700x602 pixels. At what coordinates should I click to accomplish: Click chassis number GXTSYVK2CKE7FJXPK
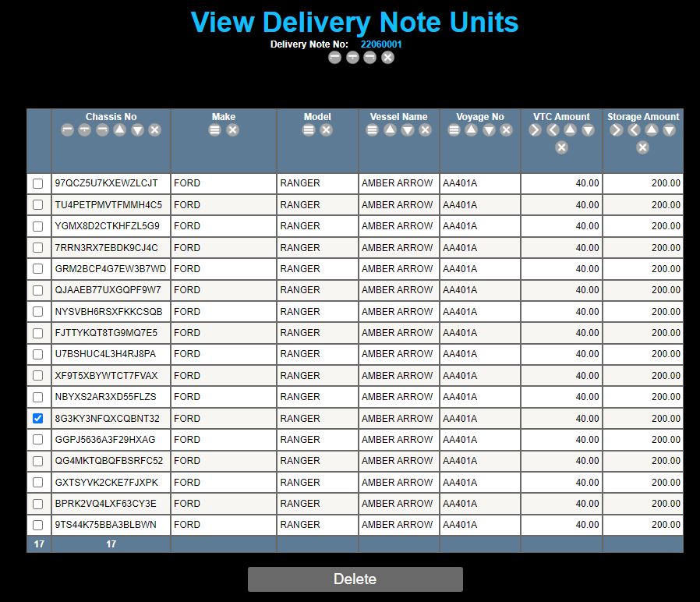pyautogui.click(x=107, y=483)
